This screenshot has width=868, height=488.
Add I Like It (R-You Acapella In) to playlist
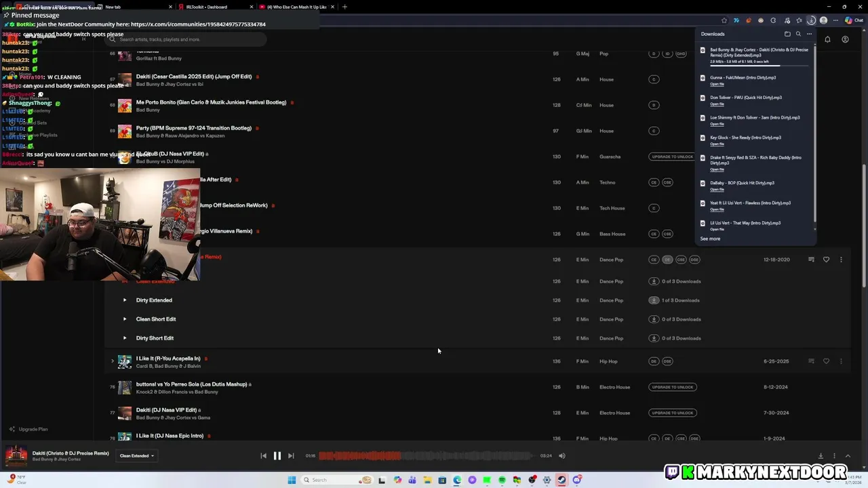click(x=811, y=361)
